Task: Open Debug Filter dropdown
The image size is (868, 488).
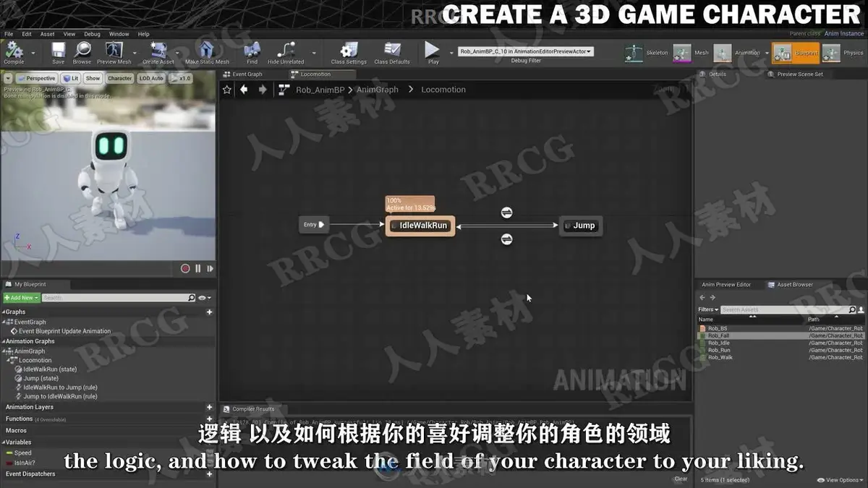Action: (526, 51)
